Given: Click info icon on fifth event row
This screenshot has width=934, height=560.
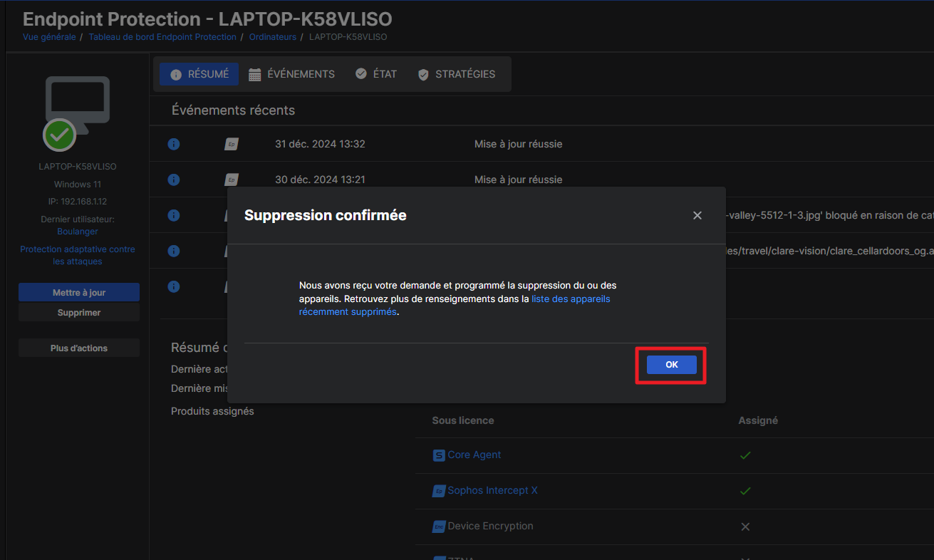Looking at the screenshot, I should pyautogui.click(x=173, y=286).
